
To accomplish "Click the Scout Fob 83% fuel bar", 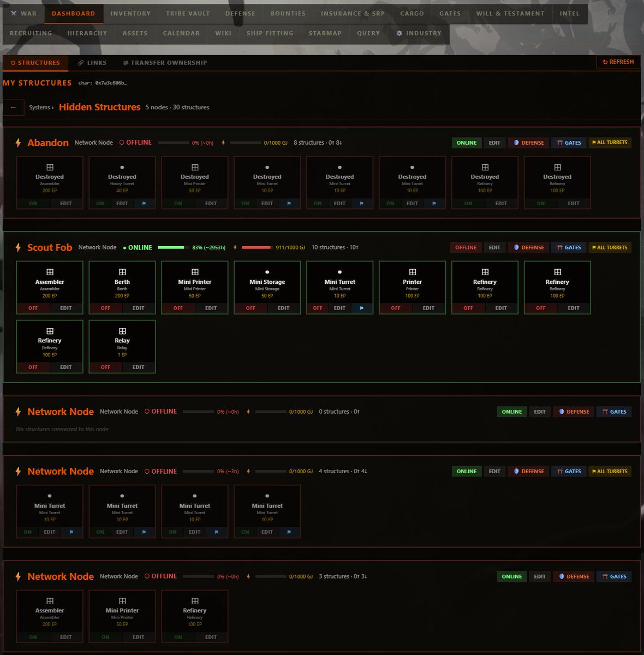I will [173, 248].
